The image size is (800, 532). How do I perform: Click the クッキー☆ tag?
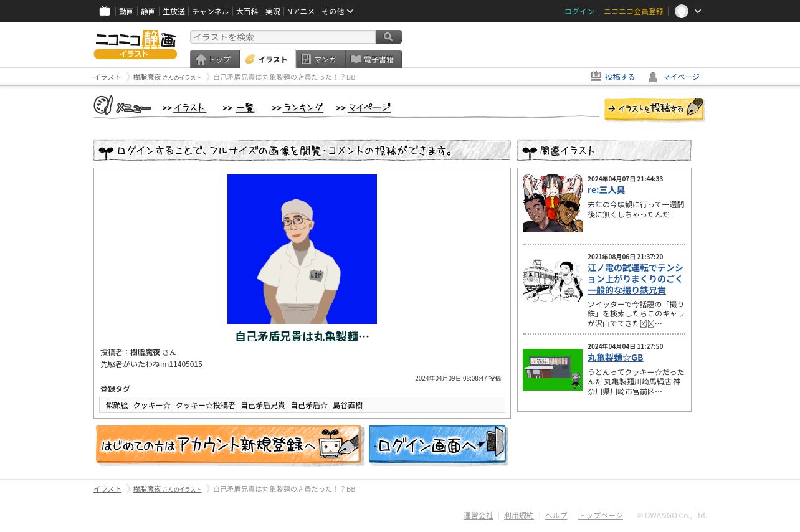click(x=152, y=405)
